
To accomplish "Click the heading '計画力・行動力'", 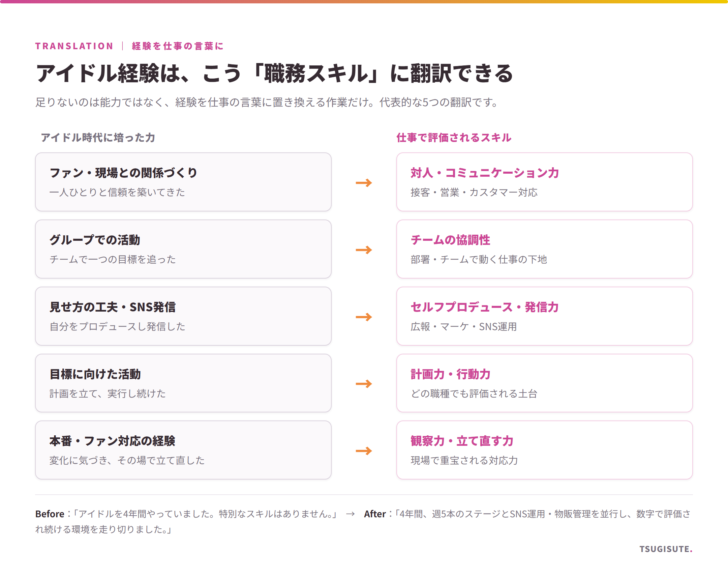I will 450,374.
